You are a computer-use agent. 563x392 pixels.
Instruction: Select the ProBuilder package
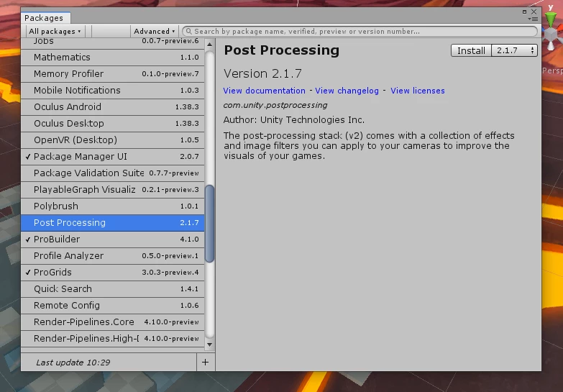(113, 240)
